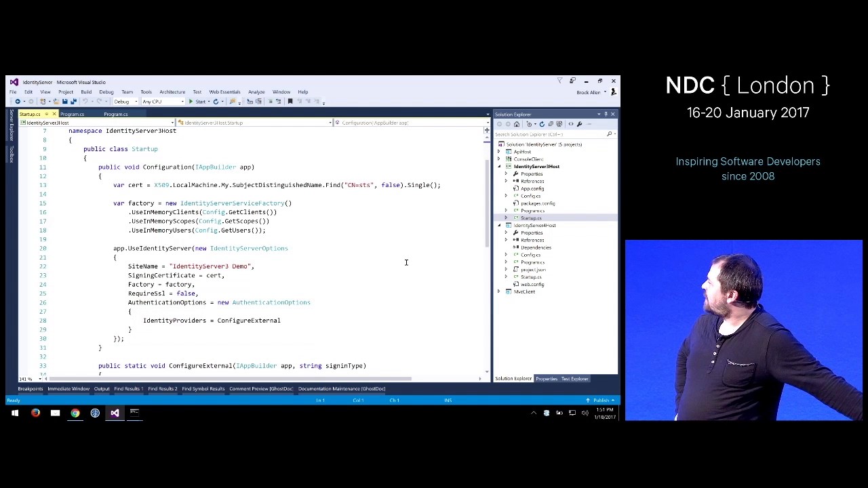This screenshot has height=488, width=868.
Task: Open the Web Essentials menu
Action: (x=224, y=92)
